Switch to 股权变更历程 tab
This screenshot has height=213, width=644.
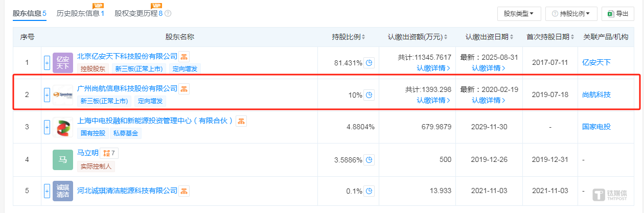(139, 13)
